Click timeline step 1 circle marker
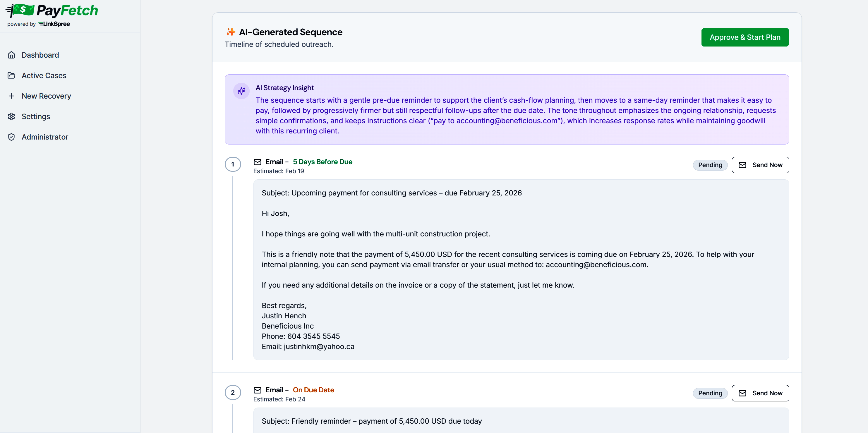This screenshot has height=433, width=868. coord(233,164)
